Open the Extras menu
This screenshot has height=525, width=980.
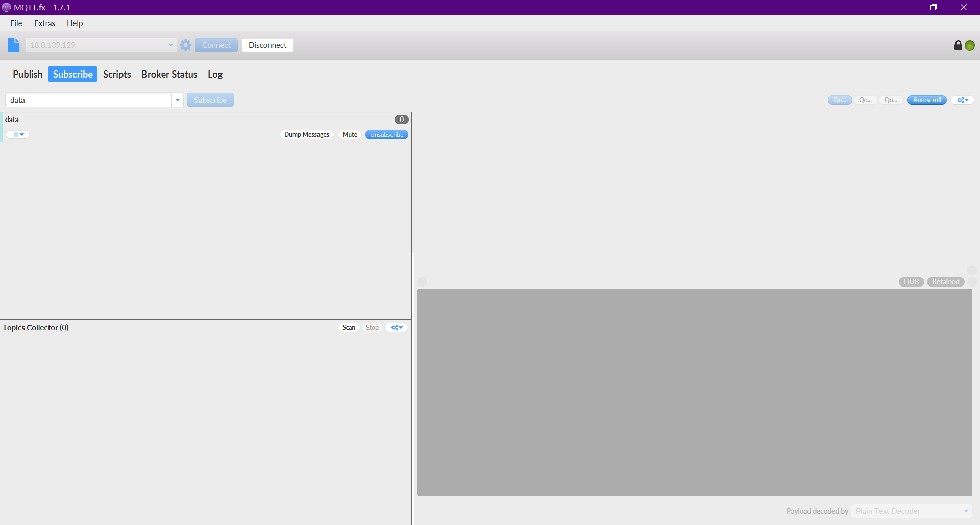pyautogui.click(x=44, y=23)
